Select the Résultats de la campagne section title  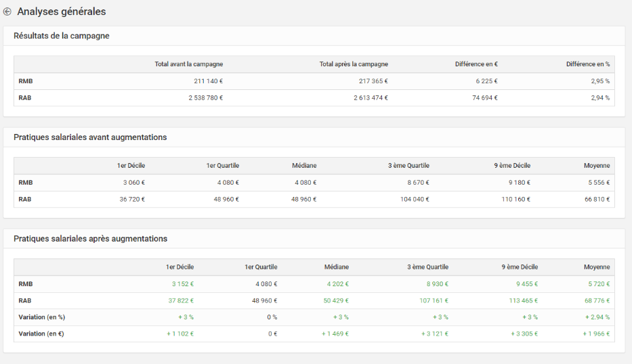(61, 36)
